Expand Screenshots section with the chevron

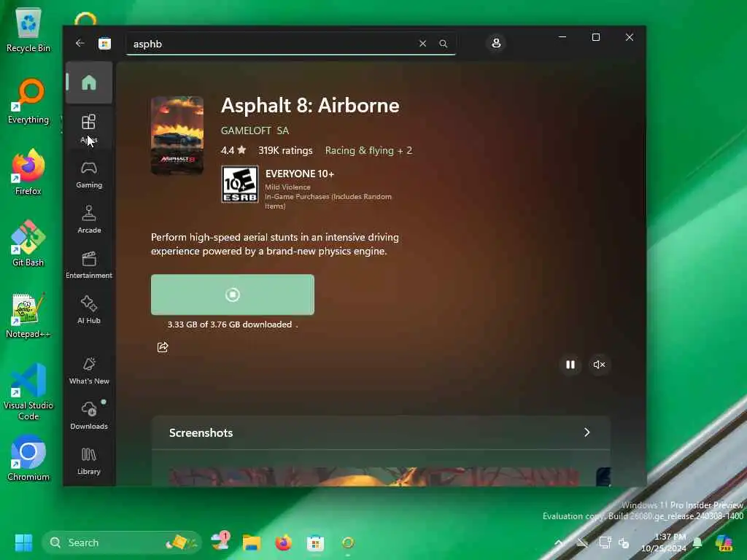[x=587, y=432]
